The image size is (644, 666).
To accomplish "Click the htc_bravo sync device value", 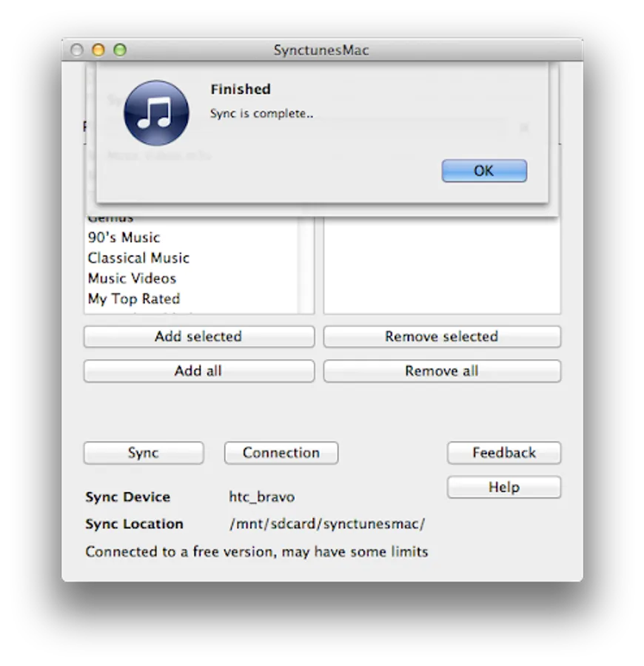I will click(x=262, y=497).
